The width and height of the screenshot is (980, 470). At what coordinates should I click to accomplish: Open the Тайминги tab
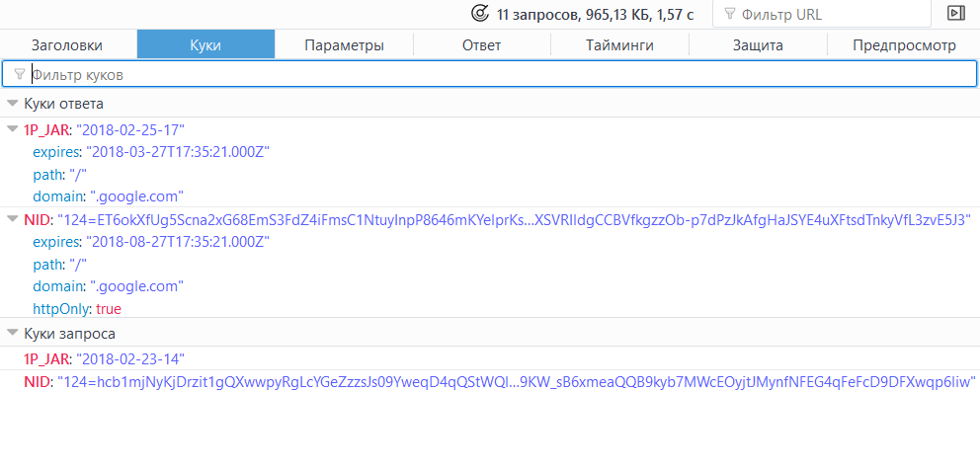[x=619, y=44]
